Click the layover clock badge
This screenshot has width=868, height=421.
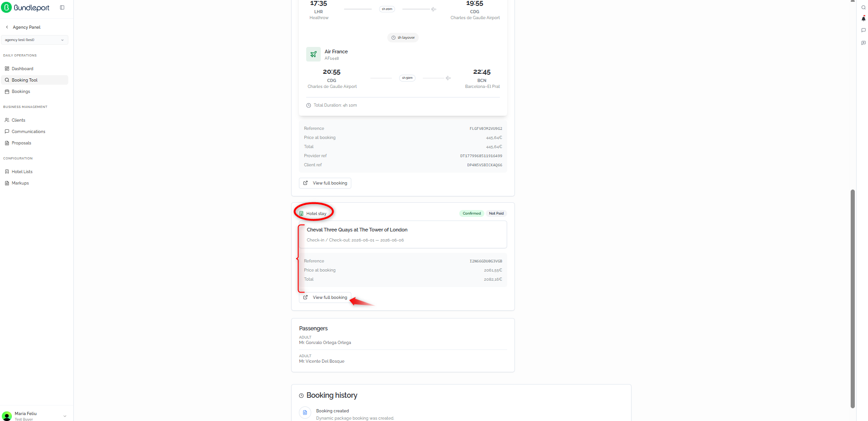tap(403, 38)
